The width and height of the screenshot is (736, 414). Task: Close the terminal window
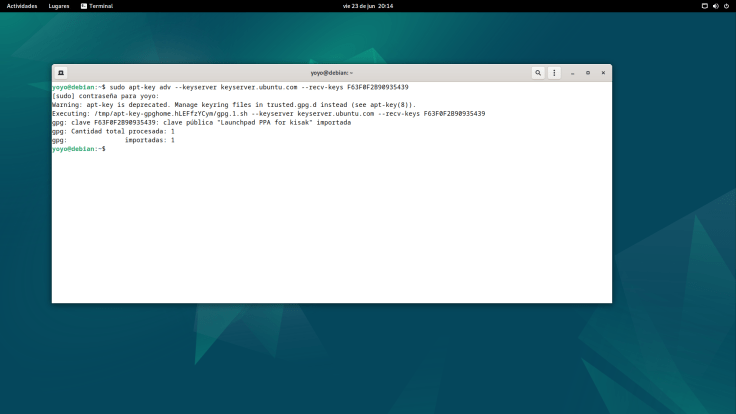603,73
